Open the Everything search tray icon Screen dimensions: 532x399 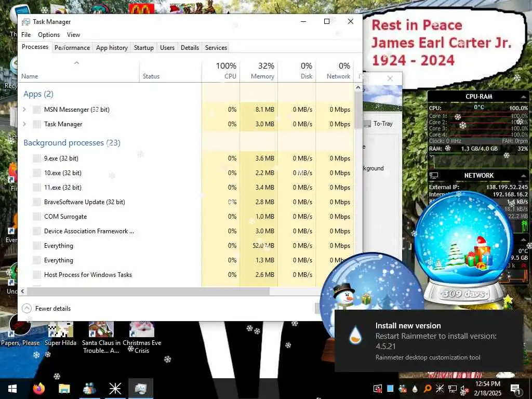[428, 389]
